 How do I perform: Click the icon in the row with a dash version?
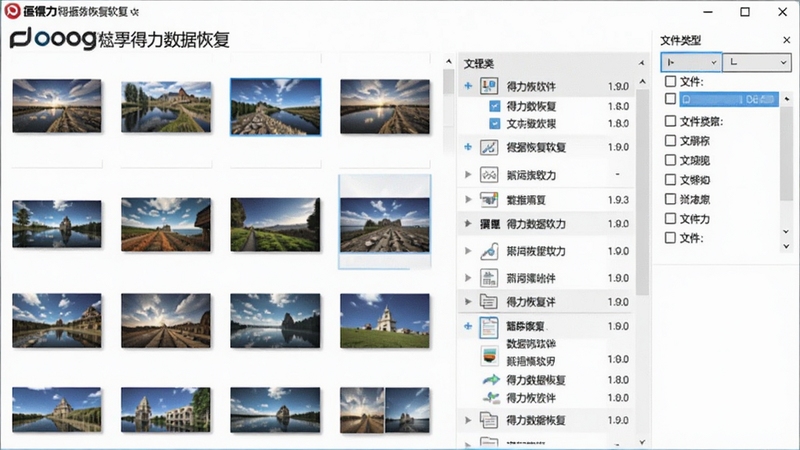point(489,175)
